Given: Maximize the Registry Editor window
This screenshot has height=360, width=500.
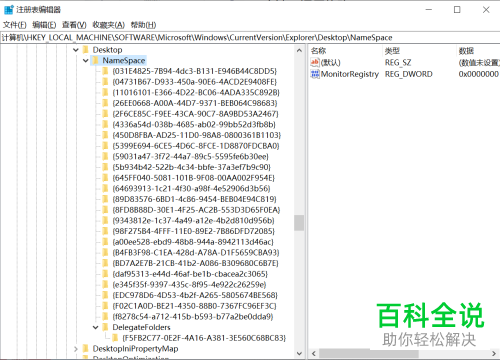Looking at the screenshot, I should 457,10.
